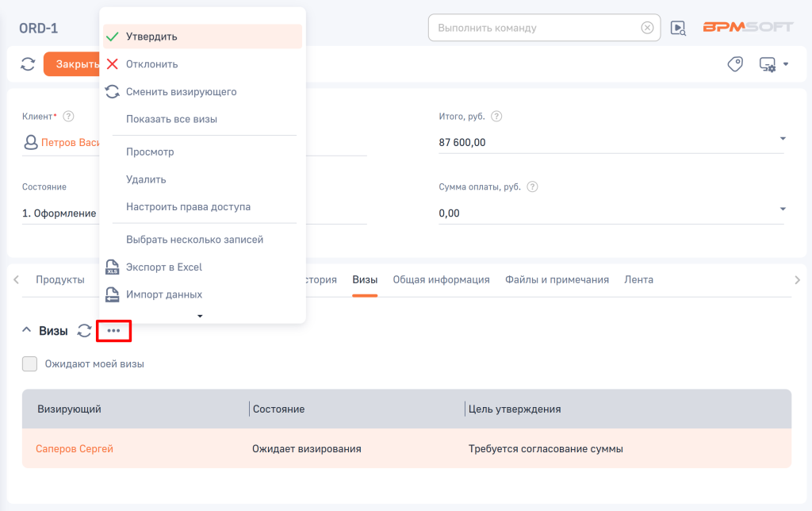Enable the Ожидают моей визы checkbox
The width and height of the screenshot is (812, 511).
pos(30,364)
